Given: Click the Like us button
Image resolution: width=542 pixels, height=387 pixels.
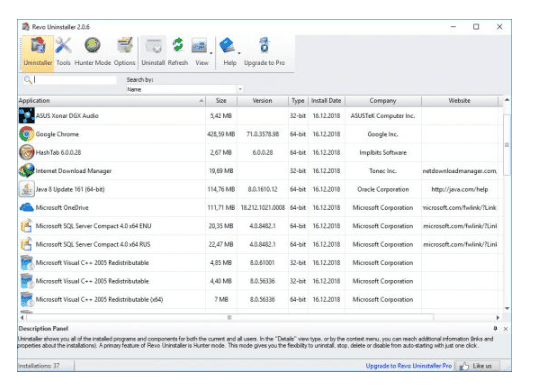Looking at the screenshot, I should (477, 366).
